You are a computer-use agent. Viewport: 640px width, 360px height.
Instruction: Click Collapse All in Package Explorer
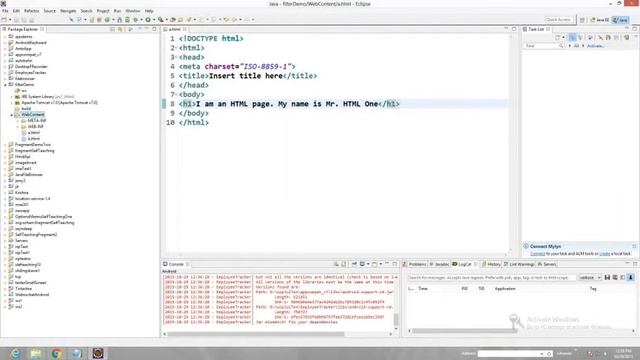pos(112,29)
